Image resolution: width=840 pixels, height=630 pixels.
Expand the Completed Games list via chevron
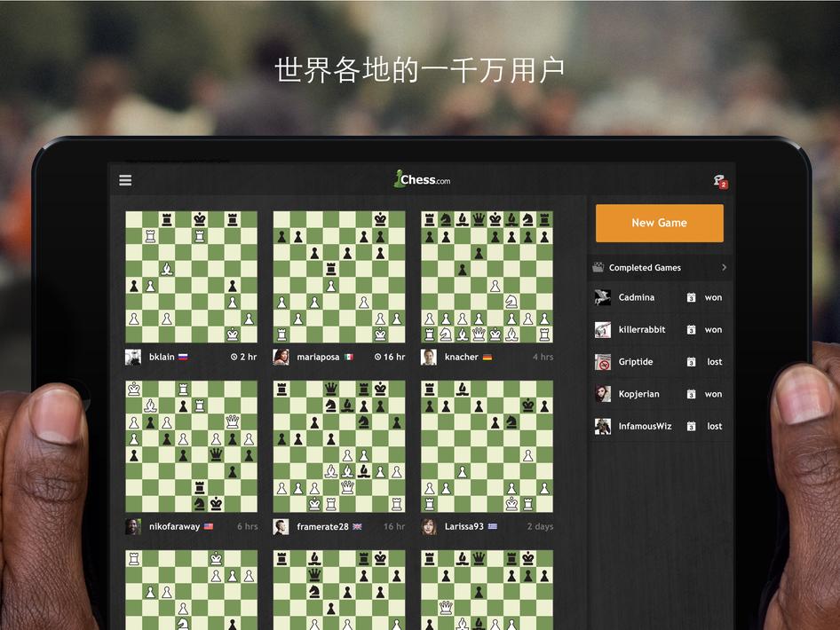(x=724, y=267)
